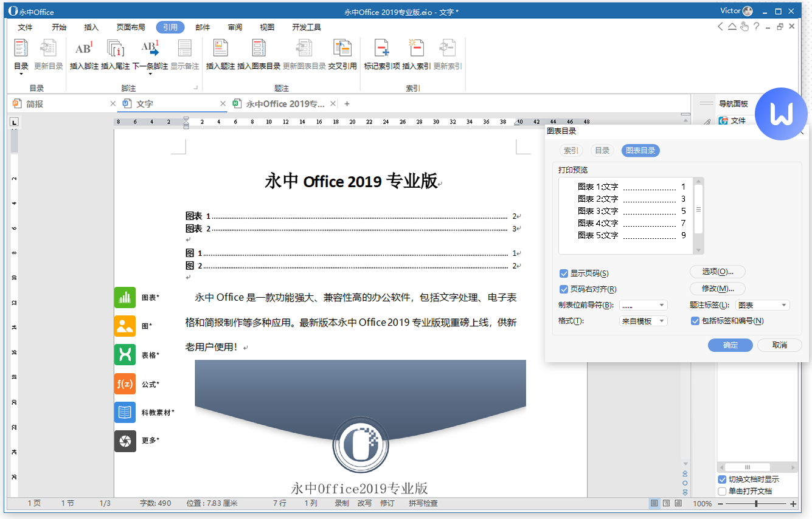Uncheck the 显示页码 checkbox
The width and height of the screenshot is (812, 519).
click(564, 273)
